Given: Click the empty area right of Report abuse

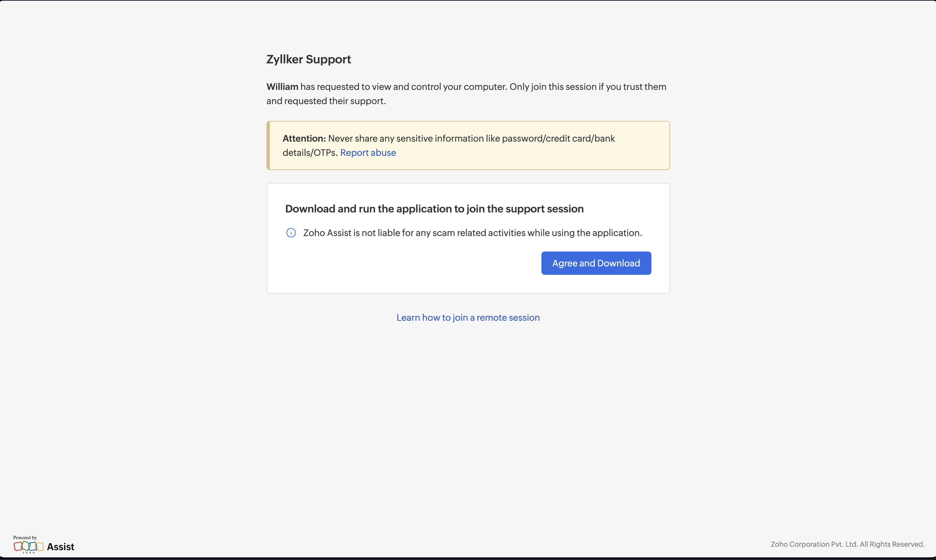Looking at the screenshot, I should click(528, 153).
